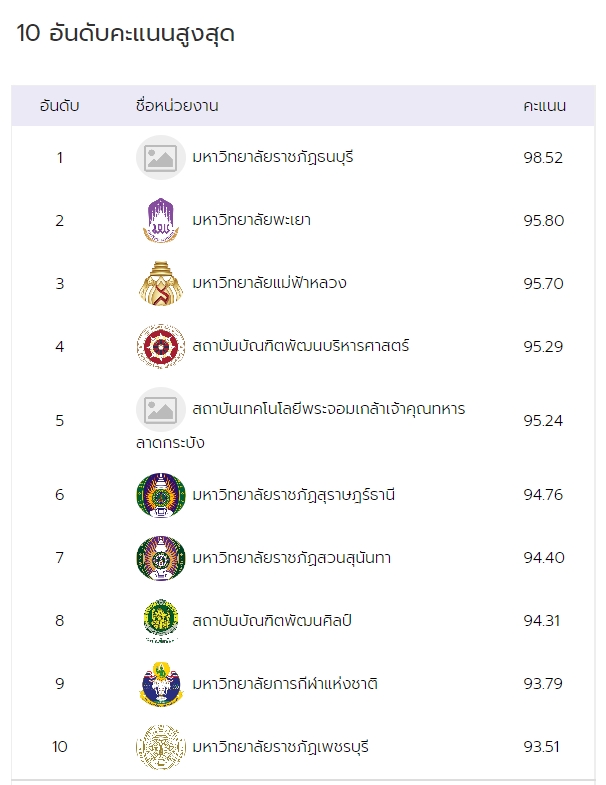The width and height of the screenshot is (606, 785).
Task: Select มหาวิทยาลัยราชภัฏสวนสุนันทา in the ranking list
Action: coord(291,558)
